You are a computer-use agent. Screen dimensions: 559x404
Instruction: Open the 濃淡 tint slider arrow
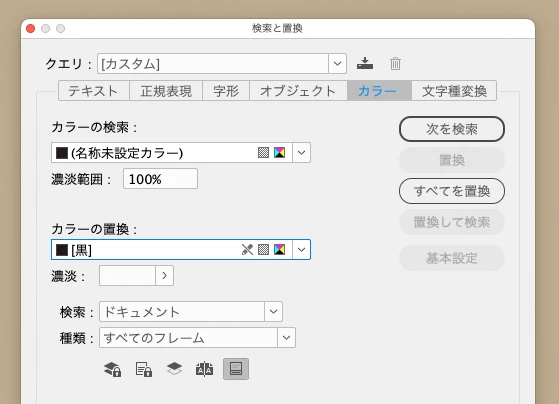click(164, 275)
